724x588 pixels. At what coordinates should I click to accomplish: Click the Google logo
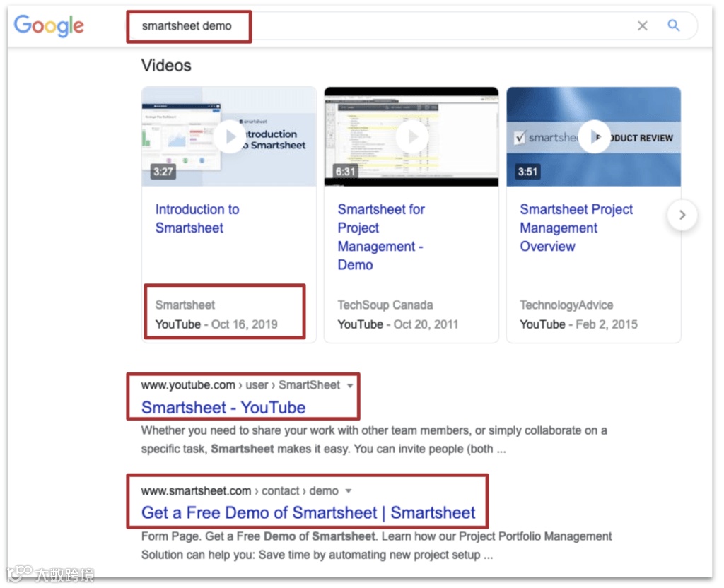point(49,26)
